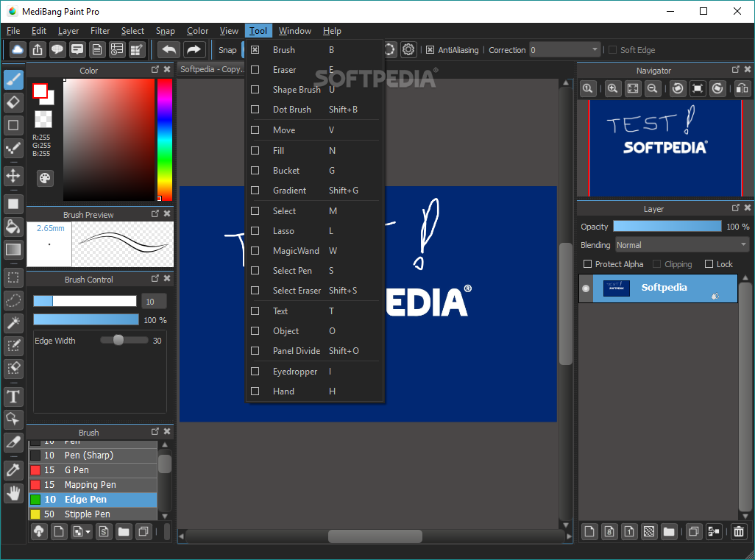This screenshot has height=560, width=755.
Task: Open cloud save icon in toolbar
Action: coord(18,49)
